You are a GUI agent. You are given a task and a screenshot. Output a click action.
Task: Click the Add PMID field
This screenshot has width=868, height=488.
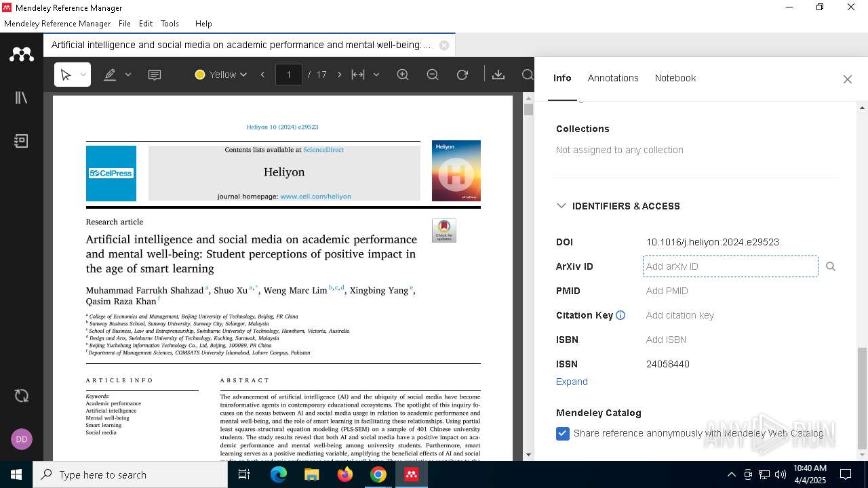pyautogui.click(x=667, y=291)
